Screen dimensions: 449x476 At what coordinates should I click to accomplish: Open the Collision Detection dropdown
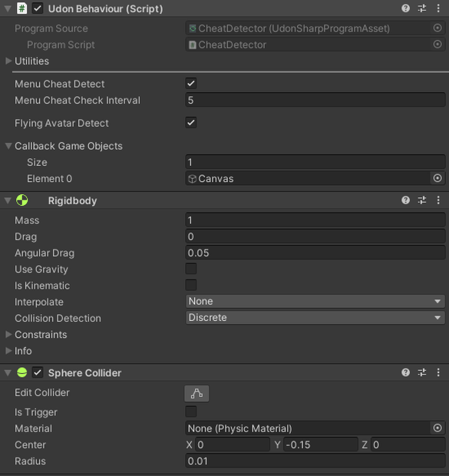pos(315,318)
